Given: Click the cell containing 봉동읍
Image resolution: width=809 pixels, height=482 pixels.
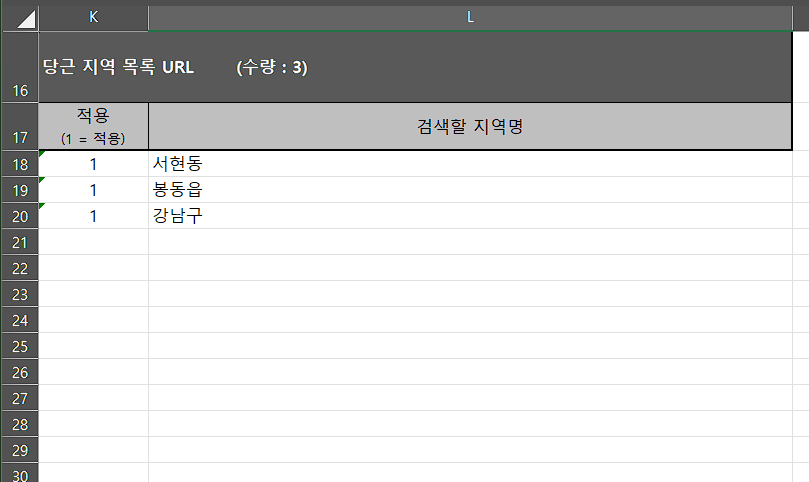Looking at the screenshot, I should (x=470, y=190).
